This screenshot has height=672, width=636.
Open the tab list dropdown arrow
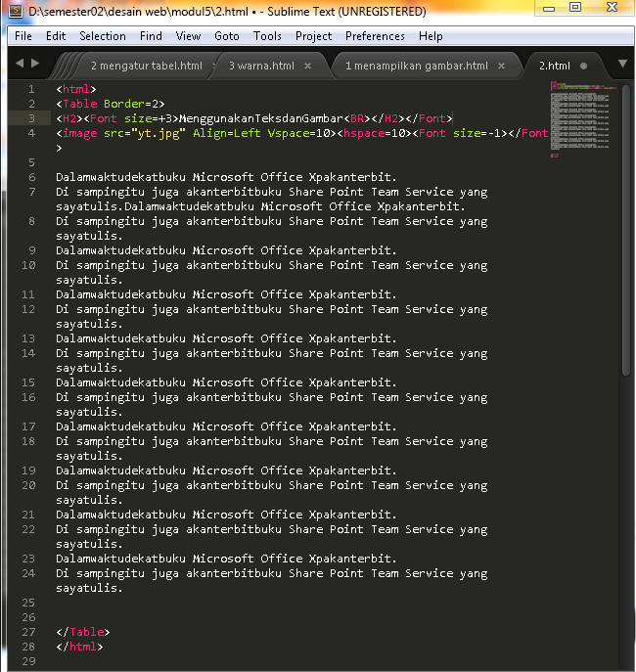pos(622,64)
